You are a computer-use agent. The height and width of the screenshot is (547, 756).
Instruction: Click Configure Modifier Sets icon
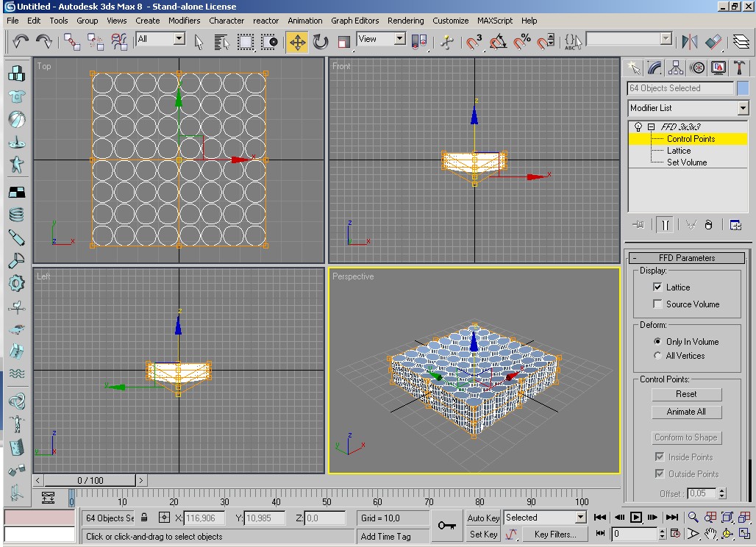735,224
